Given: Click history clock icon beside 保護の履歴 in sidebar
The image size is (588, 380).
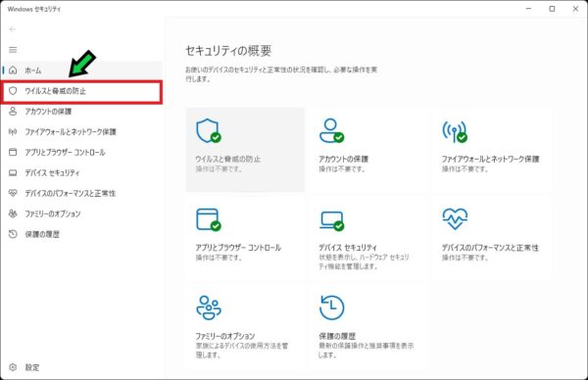Looking at the screenshot, I should tap(13, 234).
